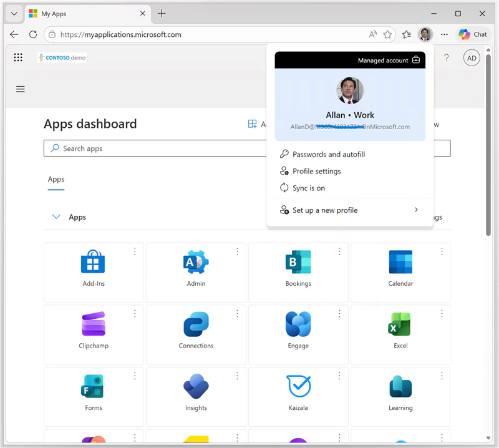Screen dimensions: 499x448
Task: Open more options for Connections tile
Action: (x=237, y=314)
